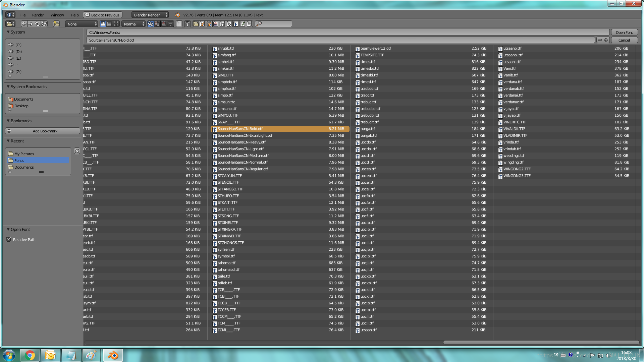The image size is (644, 362).
Task: Switch to thumbnail display mode
Action: pos(116,24)
